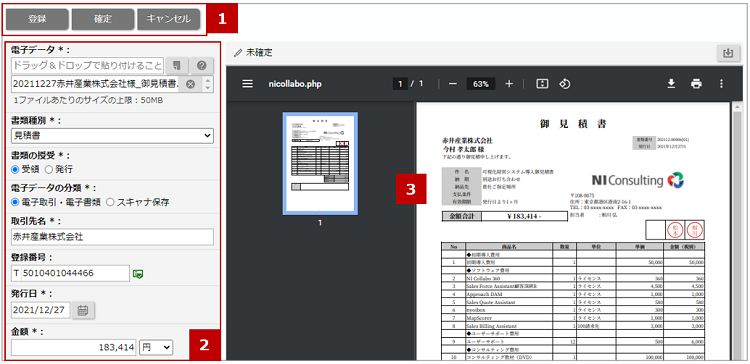The height and width of the screenshot is (364, 750).
Task: Click the キャンセル button
Action: click(168, 19)
